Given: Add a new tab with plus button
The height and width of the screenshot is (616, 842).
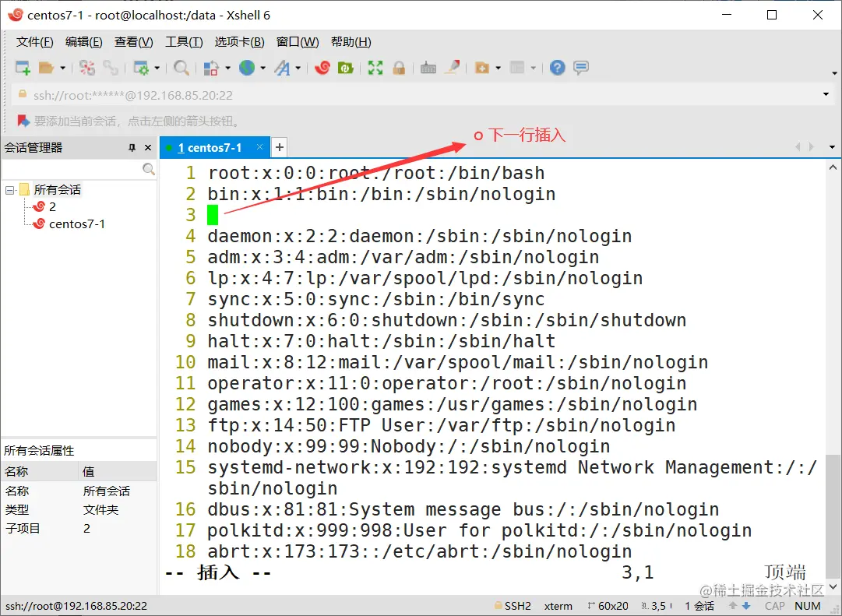Looking at the screenshot, I should [x=279, y=147].
